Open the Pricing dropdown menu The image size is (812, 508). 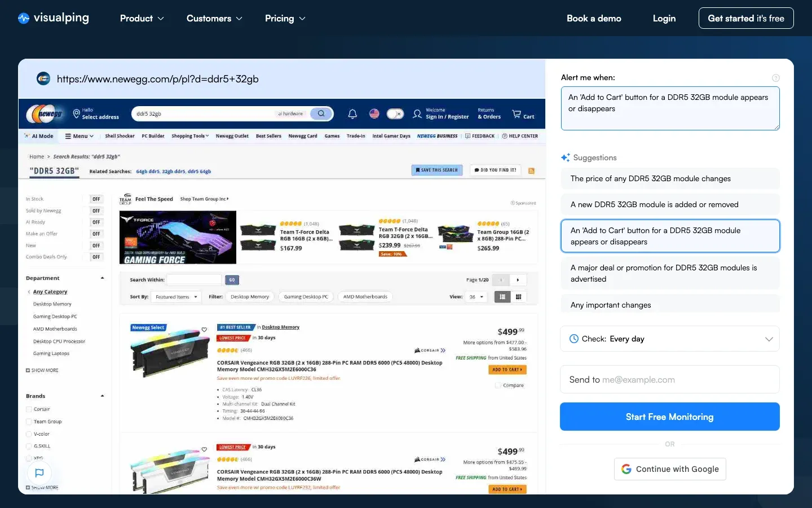pyautogui.click(x=285, y=18)
